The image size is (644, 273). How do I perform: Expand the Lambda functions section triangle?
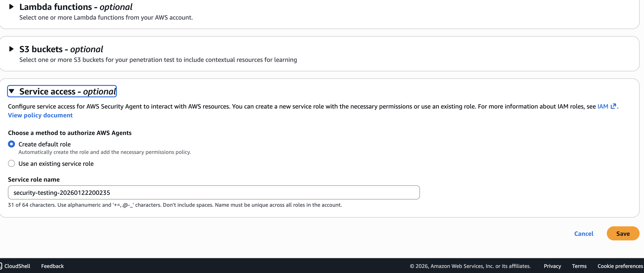[x=11, y=7]
